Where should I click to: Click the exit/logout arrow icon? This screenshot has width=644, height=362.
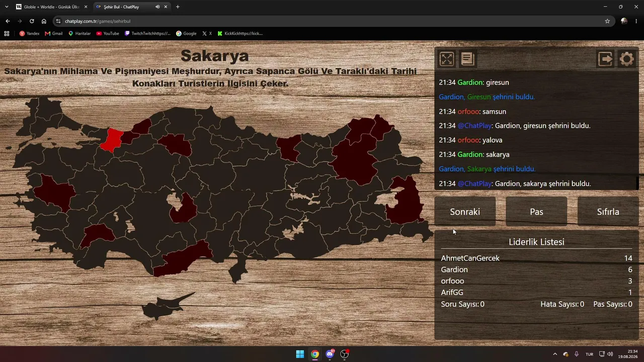605,59
